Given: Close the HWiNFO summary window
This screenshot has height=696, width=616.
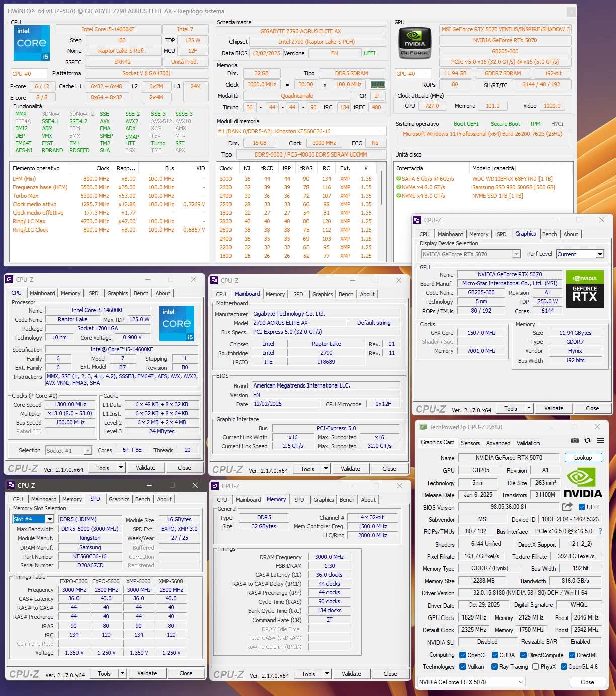Looking at the screenshot, I should [571, 11].
